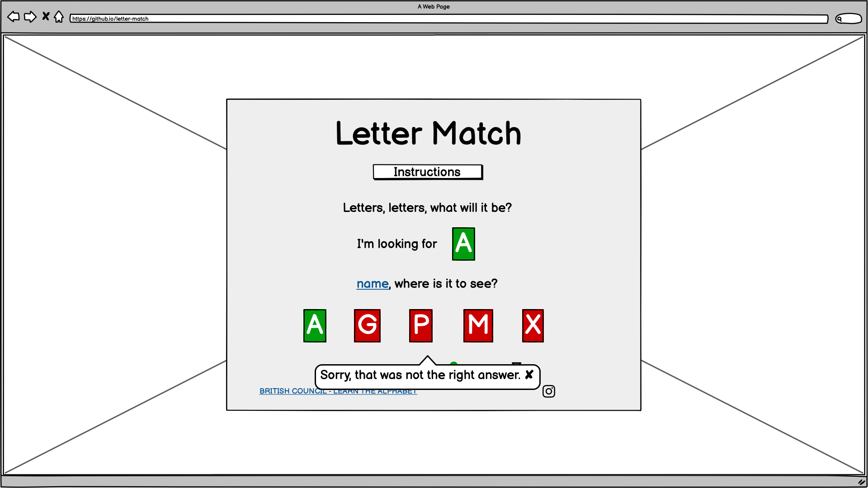Click the Instagram icon bottom right
The image size is (868, 488).
click(x=548, y=391)
